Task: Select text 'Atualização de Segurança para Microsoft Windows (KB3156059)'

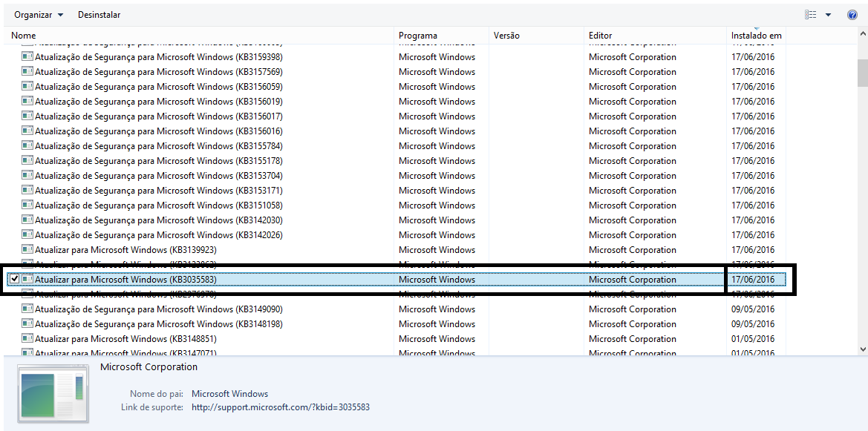Action: click(159, 87)
